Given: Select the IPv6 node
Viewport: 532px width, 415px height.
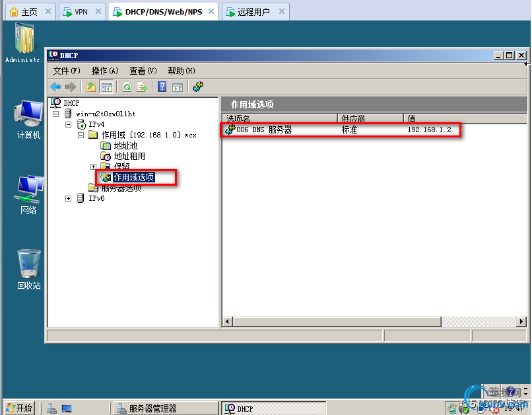Looking at the screenshot, I should 96,198.
